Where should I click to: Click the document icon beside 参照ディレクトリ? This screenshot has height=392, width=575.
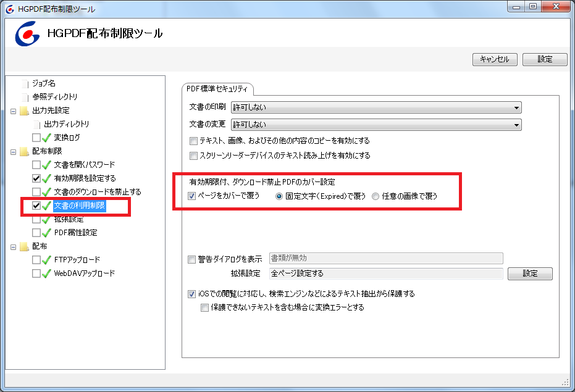coord(25,97)
